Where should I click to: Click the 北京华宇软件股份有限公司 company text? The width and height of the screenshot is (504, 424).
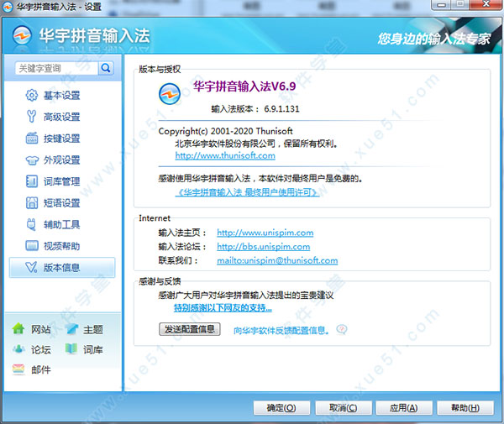225,144
